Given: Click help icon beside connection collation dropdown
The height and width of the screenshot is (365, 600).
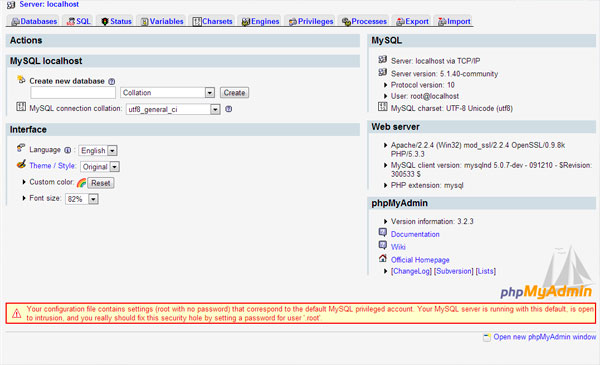Looking at the screenshot, I should click(228, 109).
